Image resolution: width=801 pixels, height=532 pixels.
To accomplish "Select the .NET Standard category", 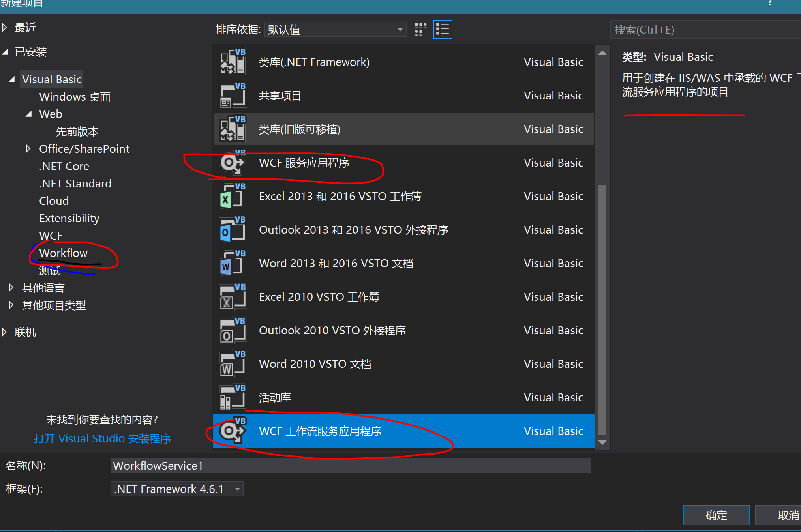I will pyautogui.click(x=75, y=184).
